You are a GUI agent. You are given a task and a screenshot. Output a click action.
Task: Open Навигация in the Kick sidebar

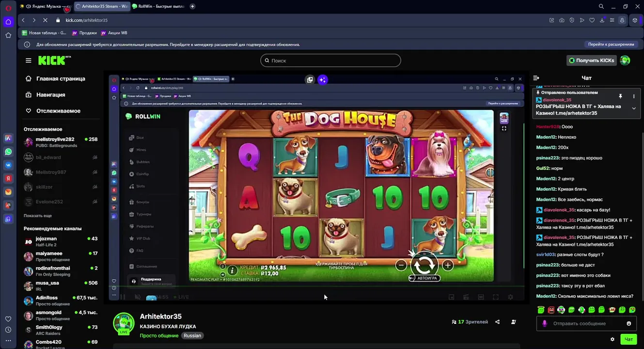(45, 95)
